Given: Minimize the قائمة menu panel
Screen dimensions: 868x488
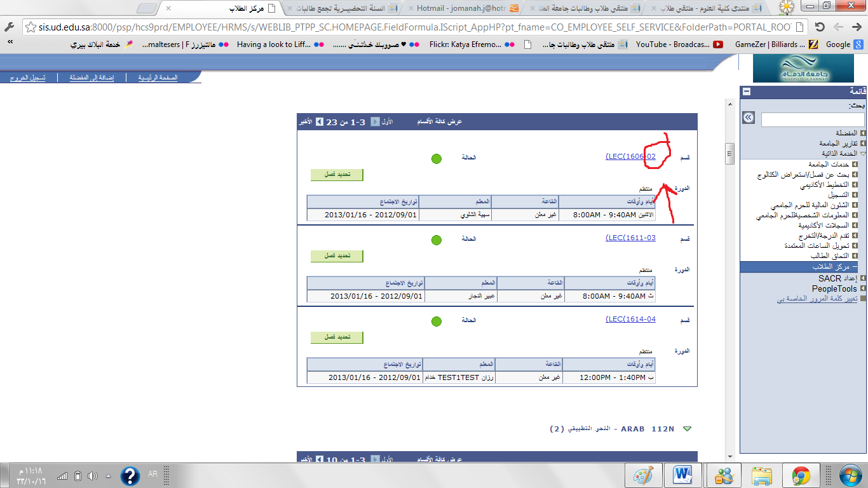Looking at the screenshot, I should pos(747,91).
